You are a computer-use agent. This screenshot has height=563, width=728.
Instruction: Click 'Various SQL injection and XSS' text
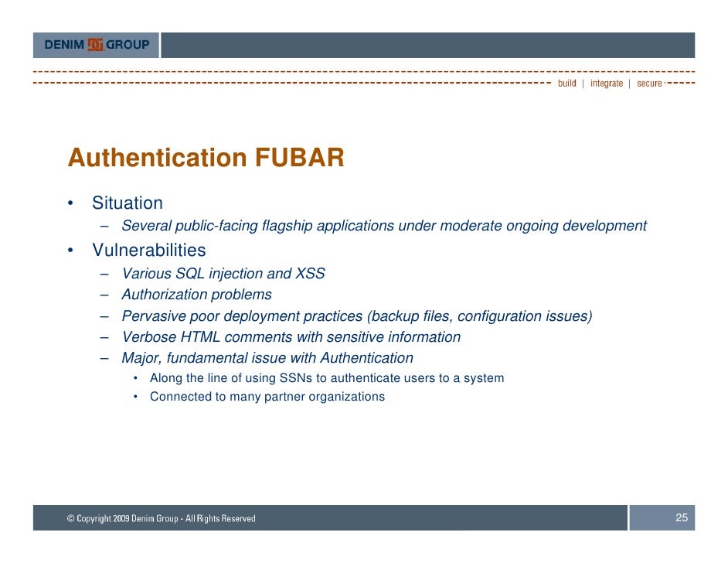(223, 274)
